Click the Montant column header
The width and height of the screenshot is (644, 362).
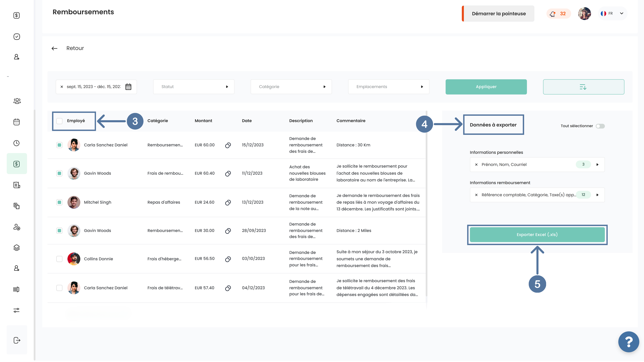tap(203, 121)
